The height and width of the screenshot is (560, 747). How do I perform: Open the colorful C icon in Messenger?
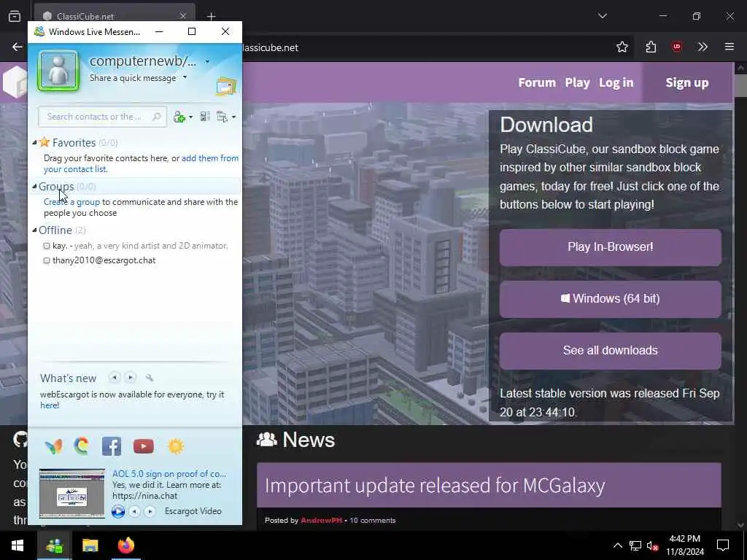pyautogui.click(x=82, y=446)
